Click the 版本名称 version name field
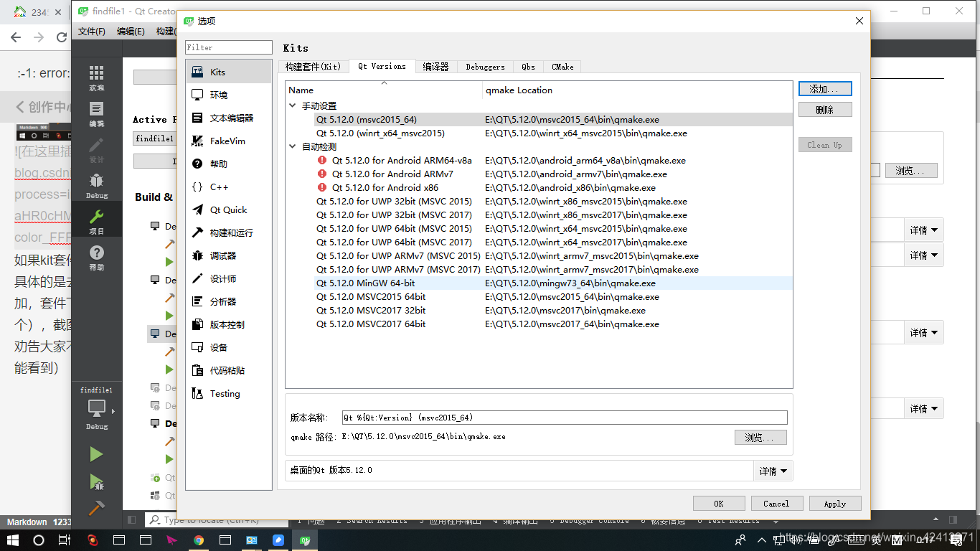Viewport: 980px width, 551px height. pos(565,418)
